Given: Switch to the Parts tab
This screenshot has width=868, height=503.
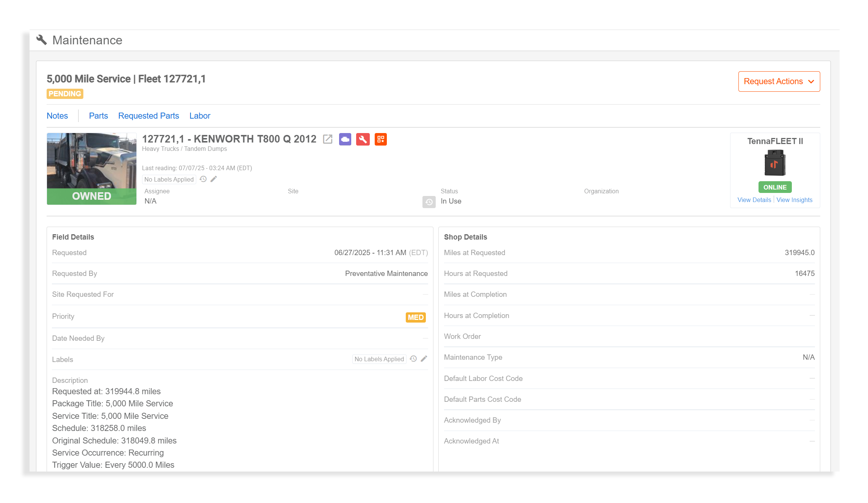Looking at the screenshot, I should [99, 116].
